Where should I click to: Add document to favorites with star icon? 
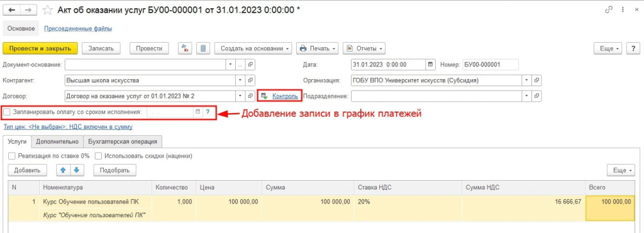tap(48, 10)
